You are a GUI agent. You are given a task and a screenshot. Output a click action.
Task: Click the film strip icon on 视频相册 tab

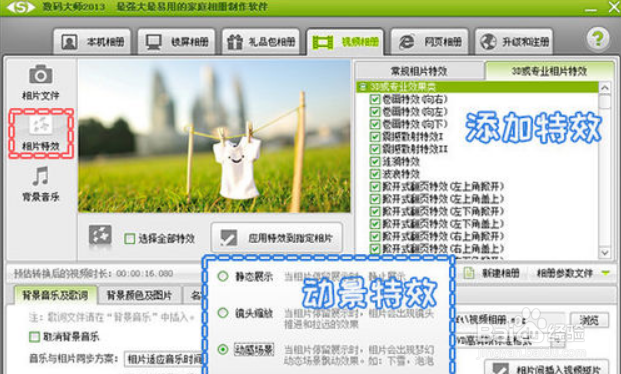(x=323, y=42)
